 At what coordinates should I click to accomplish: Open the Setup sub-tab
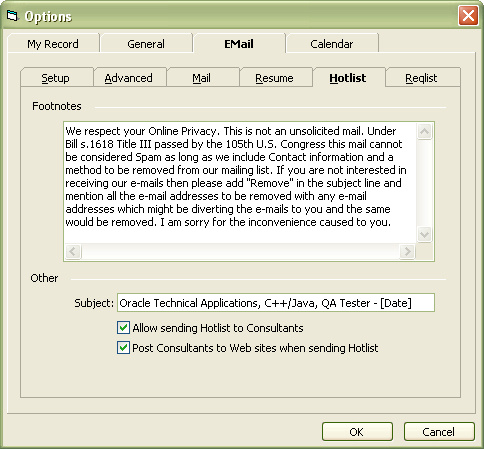(57, 78)
